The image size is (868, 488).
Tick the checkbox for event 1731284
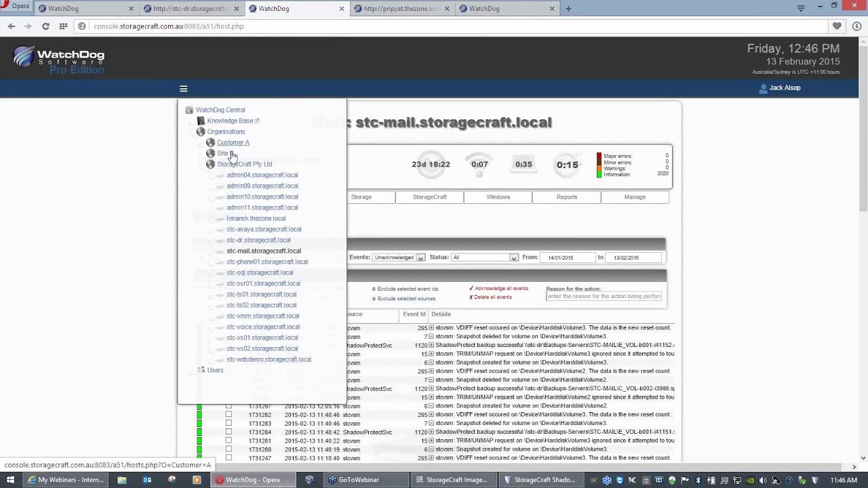[x=229, y=432]
